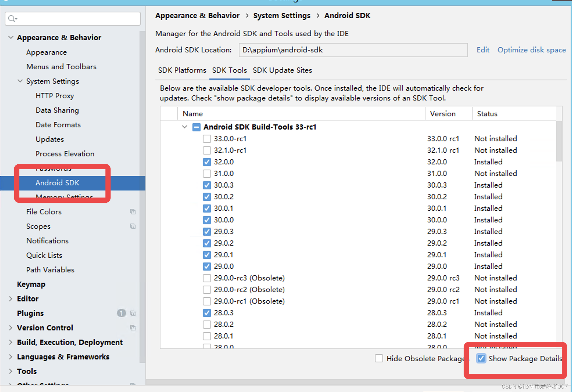
Task: Switch to the SDK Platforms tab
Action: [x=182, y=70]
